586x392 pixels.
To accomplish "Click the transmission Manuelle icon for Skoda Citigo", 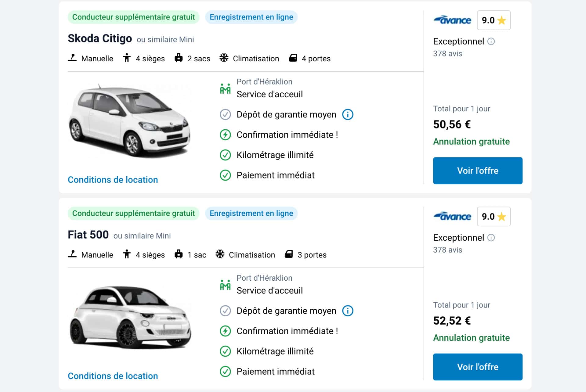I will 73,58.
